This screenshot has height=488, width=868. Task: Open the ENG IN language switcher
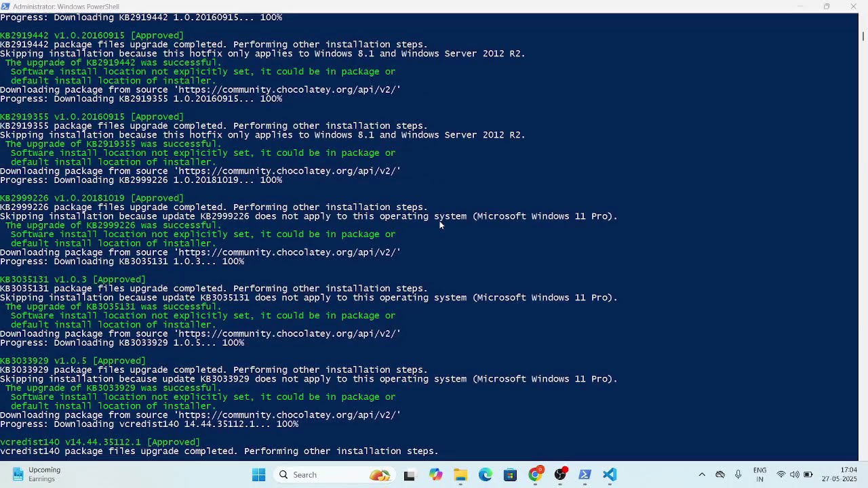759,474
